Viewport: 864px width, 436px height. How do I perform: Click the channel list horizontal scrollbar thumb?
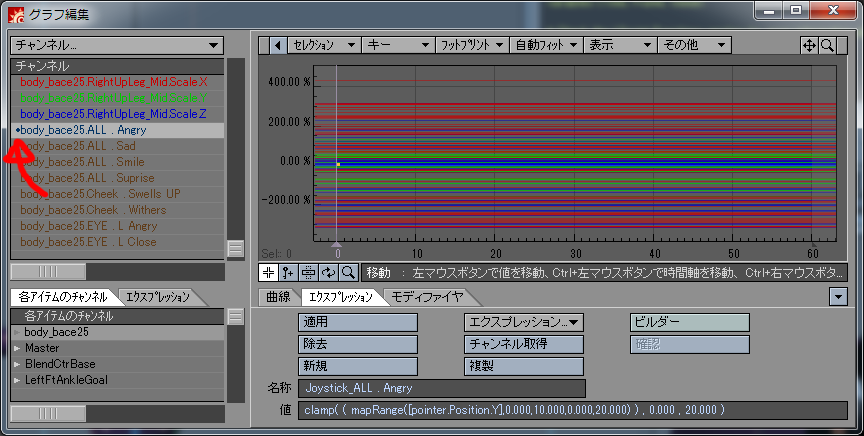click(x=48, y=272)
